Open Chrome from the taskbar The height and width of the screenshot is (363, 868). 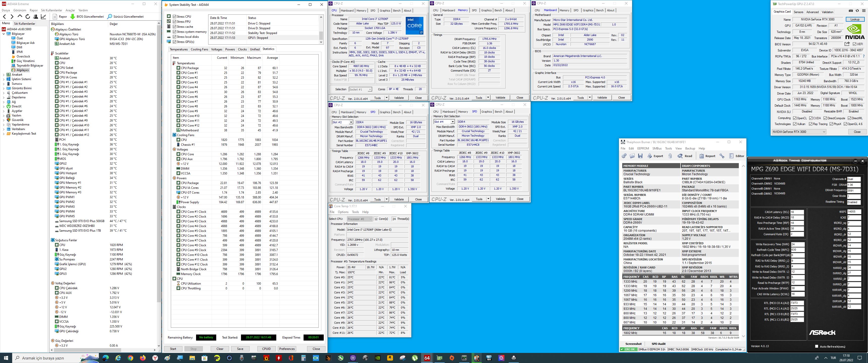pos(130,358)
